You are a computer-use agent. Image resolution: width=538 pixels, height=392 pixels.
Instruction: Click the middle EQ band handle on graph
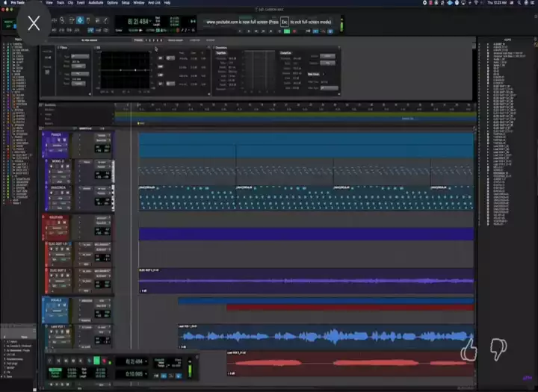[x=135, y=70]
